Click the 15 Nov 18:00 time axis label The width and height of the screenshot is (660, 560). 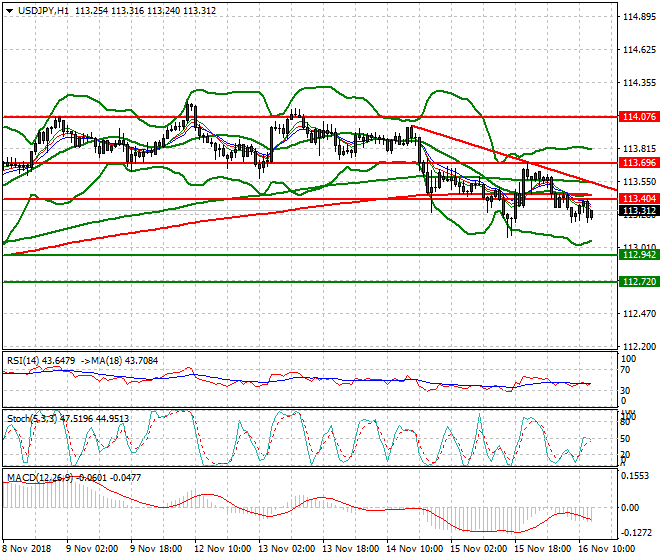[542, 549]
